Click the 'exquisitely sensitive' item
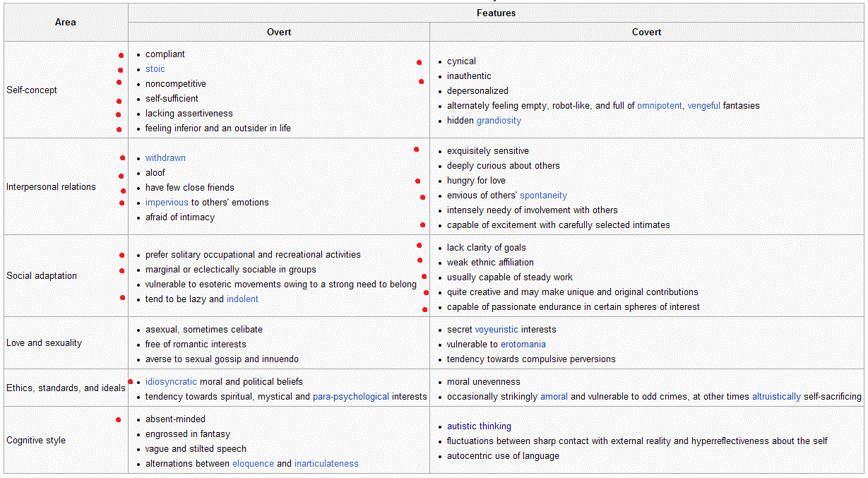 coord(488,151)
